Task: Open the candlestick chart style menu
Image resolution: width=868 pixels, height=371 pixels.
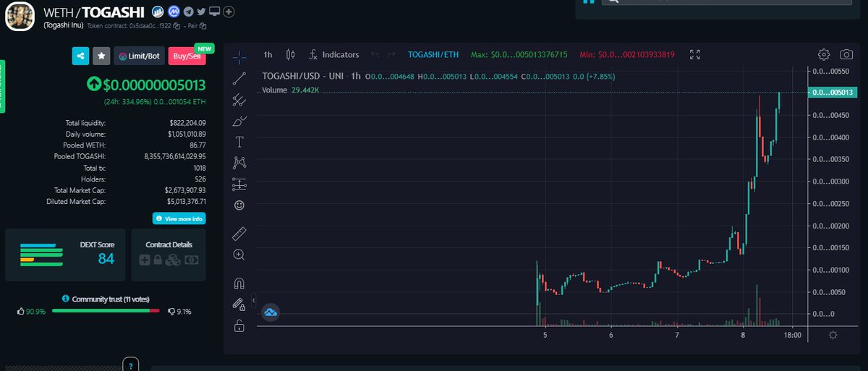Action: click(x=291, y=54)
